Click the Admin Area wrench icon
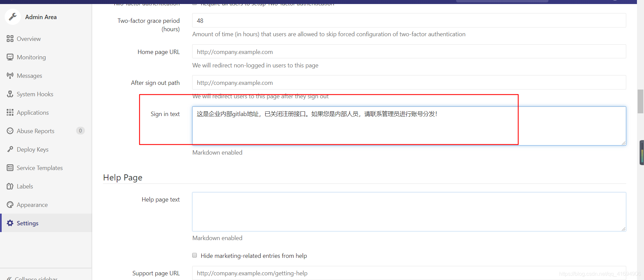 (x=13, y=17)
